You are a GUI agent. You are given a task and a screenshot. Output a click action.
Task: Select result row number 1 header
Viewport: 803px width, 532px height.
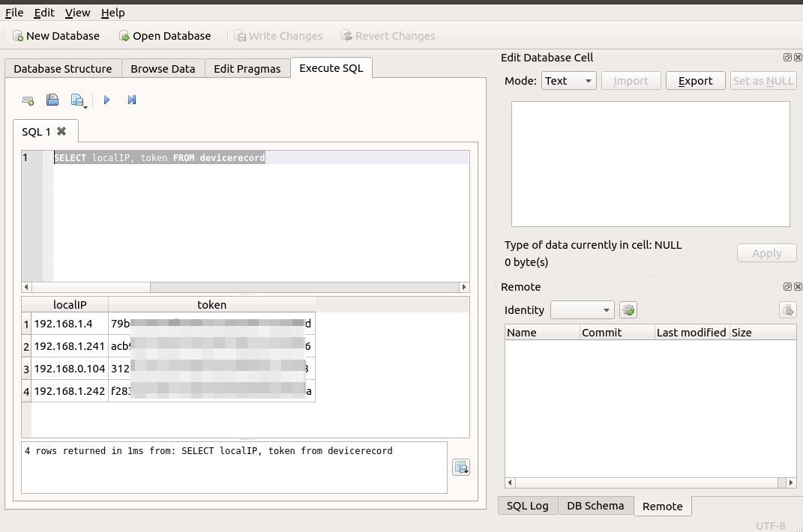(x=26, y=324)
